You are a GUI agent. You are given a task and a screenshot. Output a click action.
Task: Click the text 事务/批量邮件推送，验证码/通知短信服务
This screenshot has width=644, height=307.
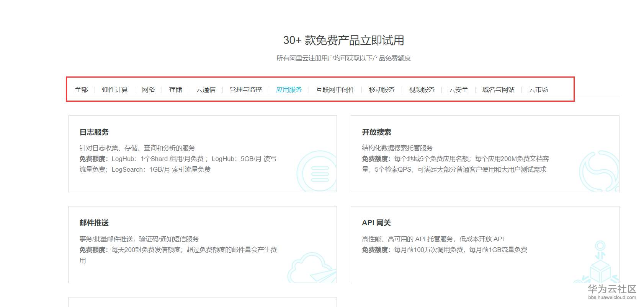[x=139, y=239]
